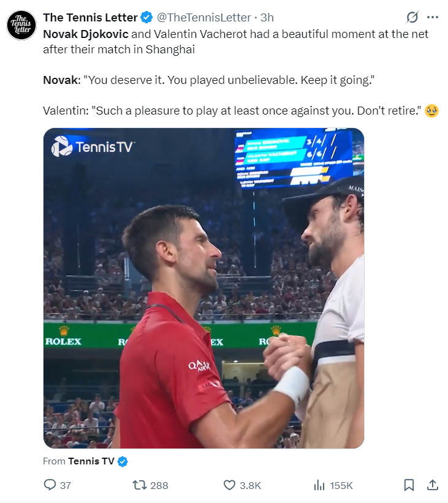Image resolution: width=448 pixels, height=503 pixels.
Task: Open the Tennis TV source account link
Action: point(91,461)
